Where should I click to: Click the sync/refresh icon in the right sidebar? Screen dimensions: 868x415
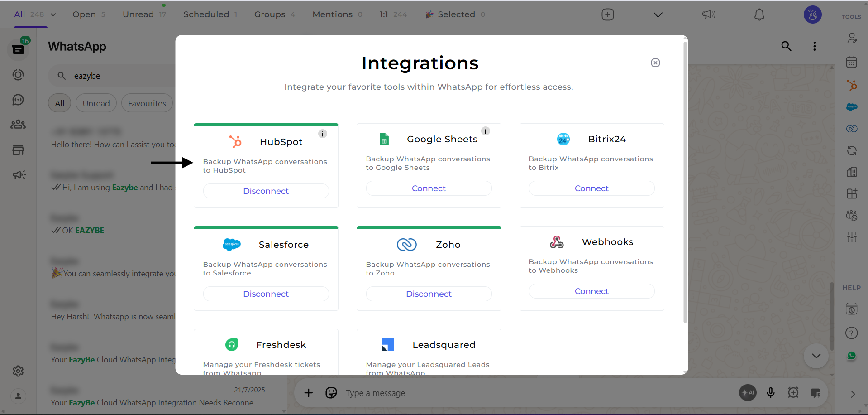point(852,150)
